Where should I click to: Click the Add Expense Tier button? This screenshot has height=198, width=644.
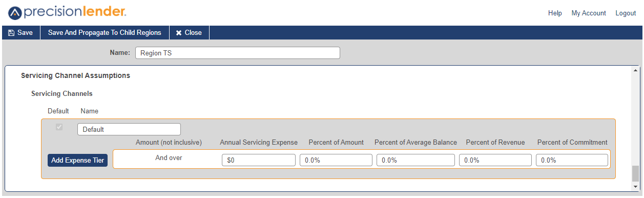pos(77,161)
